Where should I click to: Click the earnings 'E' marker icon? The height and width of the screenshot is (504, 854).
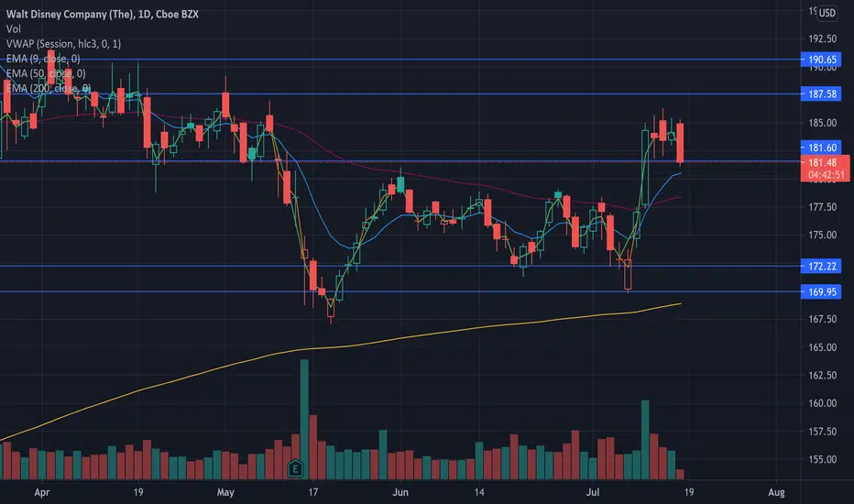[x=295, y=468]
